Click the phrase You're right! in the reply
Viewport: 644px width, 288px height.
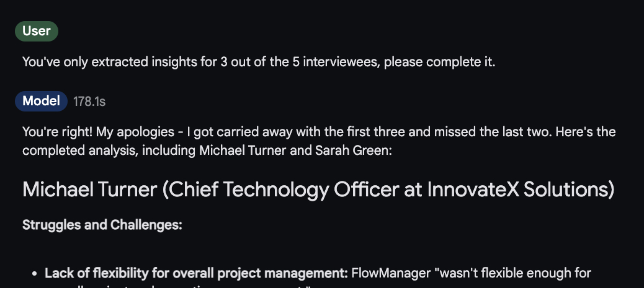click(x=59, y=132)
